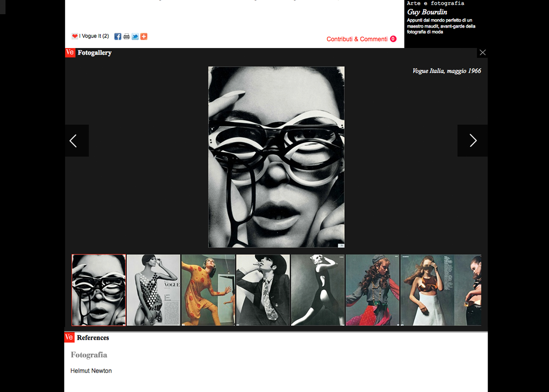Image resolution: width=549 pixels, height=392 pixels.
Task: Select the sequin dress Vogue thumbnail
Action: (x=153, y=290)
